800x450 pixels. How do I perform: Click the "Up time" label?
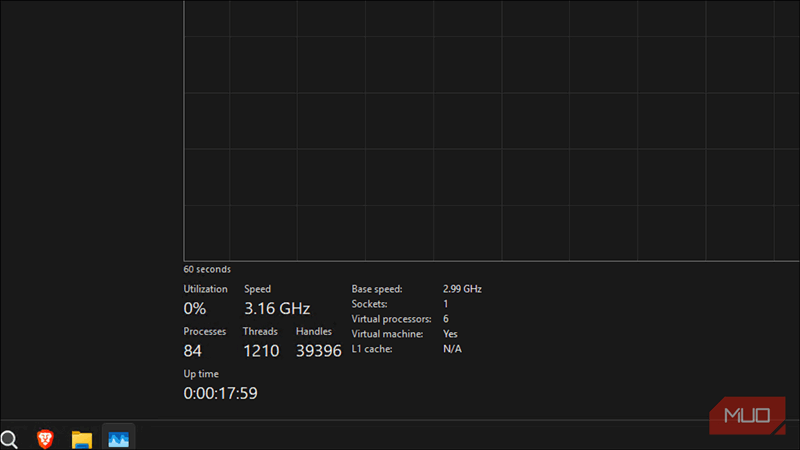[x=201, y=374]
